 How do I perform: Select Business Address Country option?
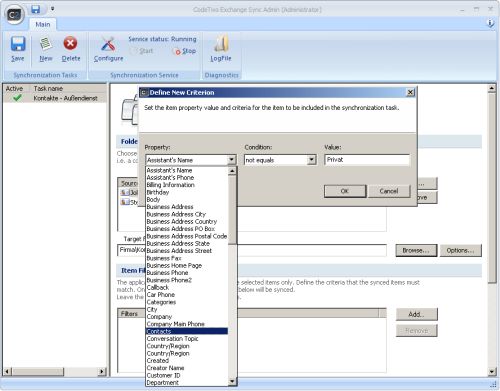(187, 222)
